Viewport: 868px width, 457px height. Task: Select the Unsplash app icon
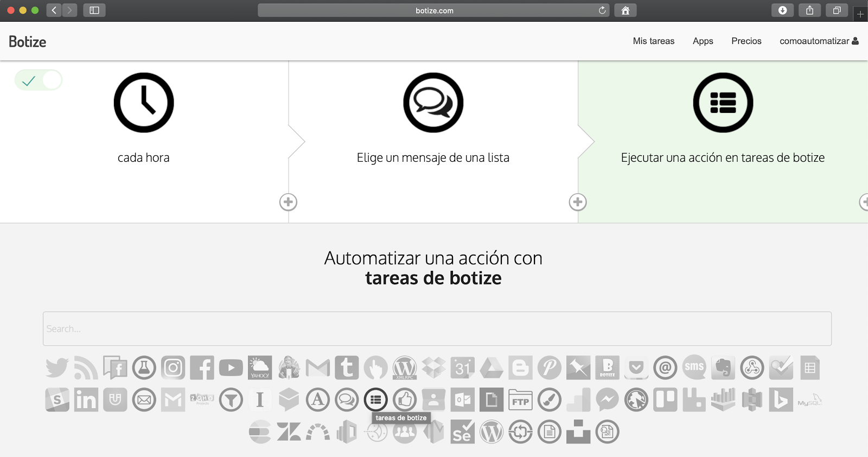(x=578, y=432)
